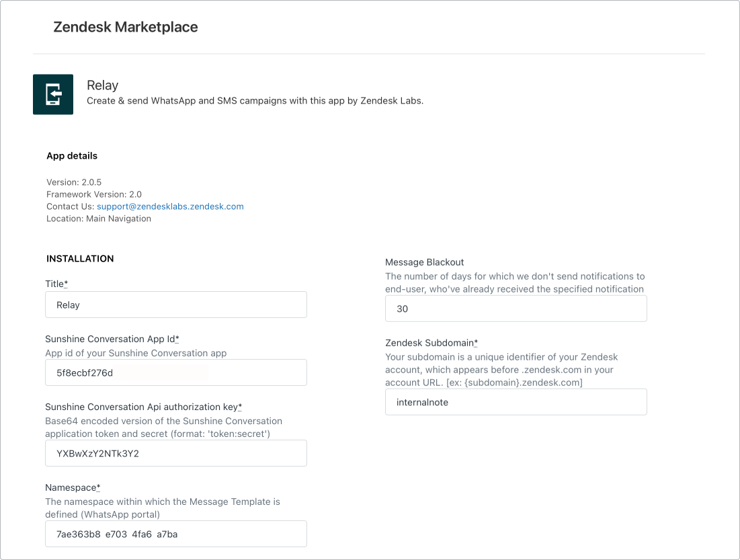
Task: Click the Sunshine Conversation App Id field
Action: coord(176,372)
